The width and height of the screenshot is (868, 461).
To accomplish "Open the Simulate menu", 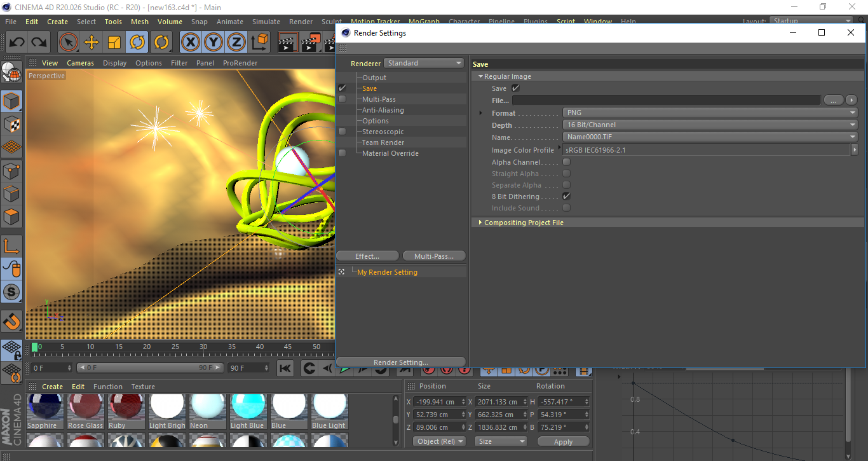I will (x=266, y=22).
